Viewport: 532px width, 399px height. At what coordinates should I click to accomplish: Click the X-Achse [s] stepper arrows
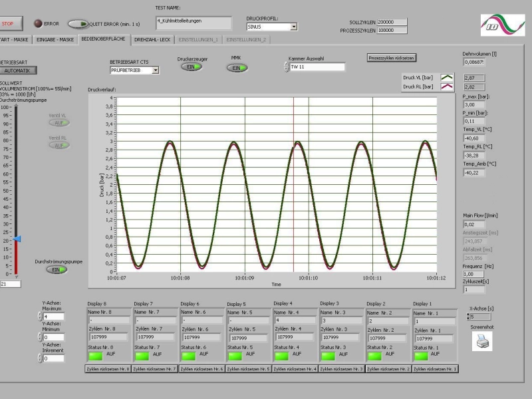click(468, 317)
